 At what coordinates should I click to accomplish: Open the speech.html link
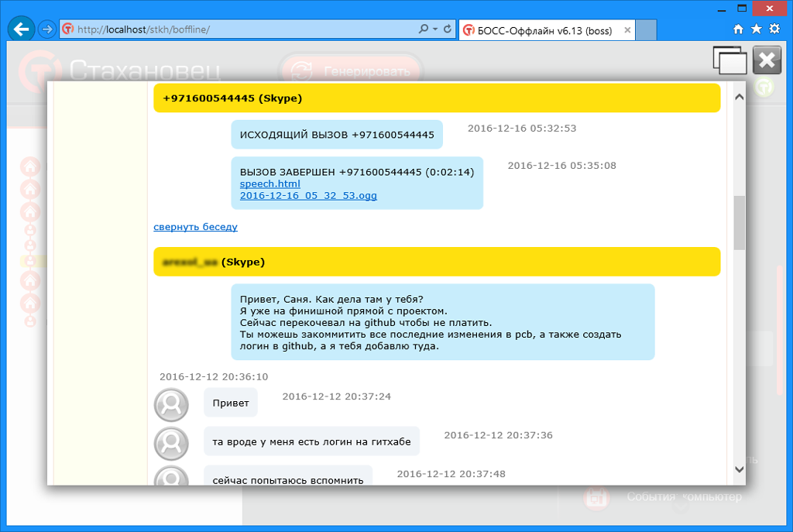point(270,184)
